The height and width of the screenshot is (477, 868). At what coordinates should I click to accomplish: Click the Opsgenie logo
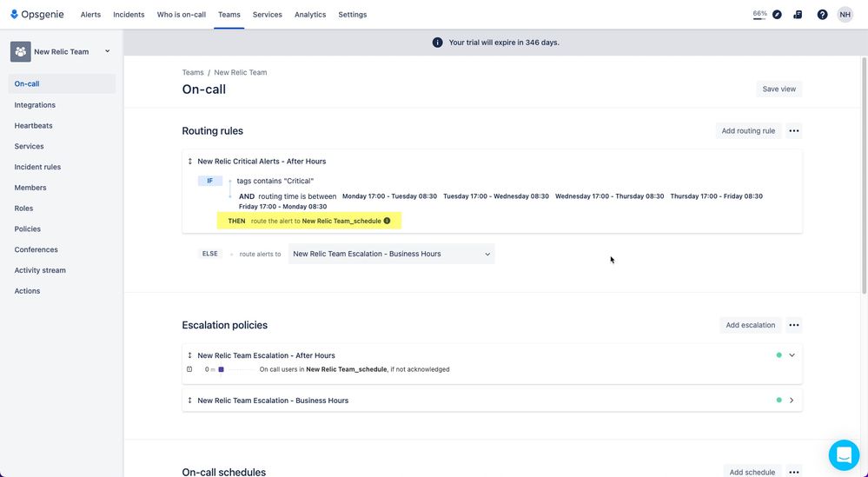[x=37, y=15]
